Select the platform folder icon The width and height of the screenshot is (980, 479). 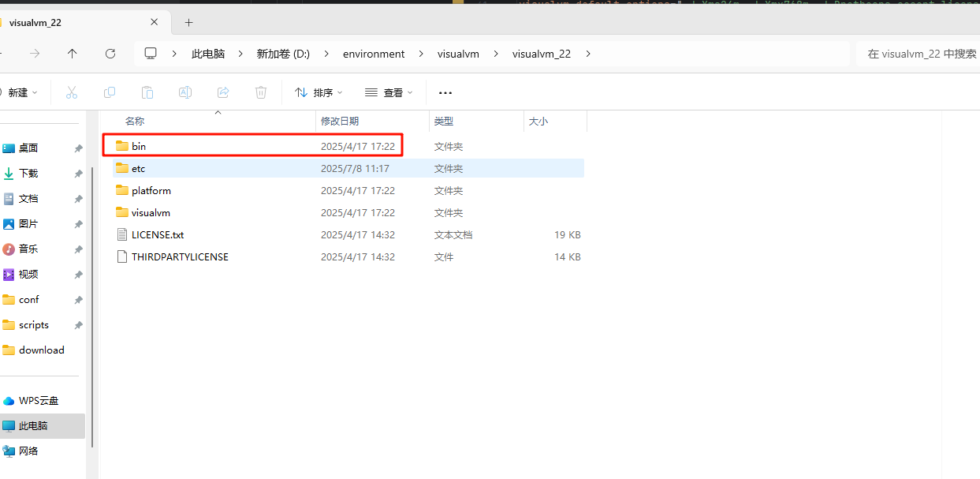click(121, 190)
